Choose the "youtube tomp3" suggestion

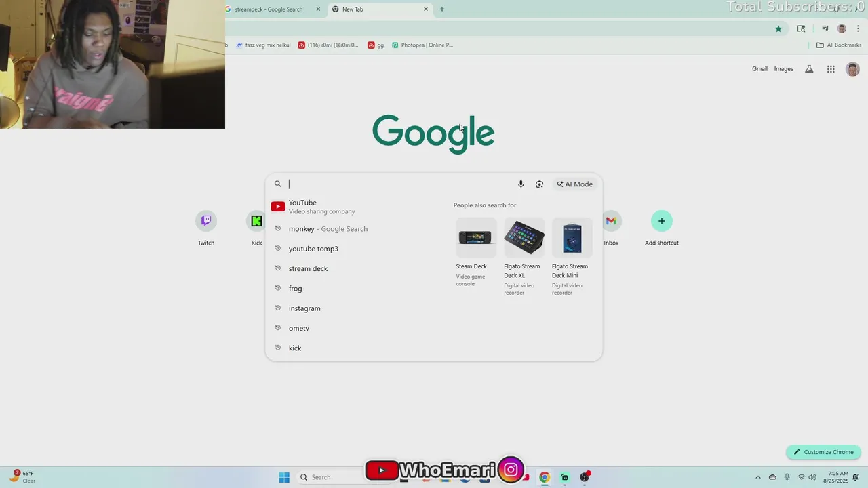click(353, 249)
